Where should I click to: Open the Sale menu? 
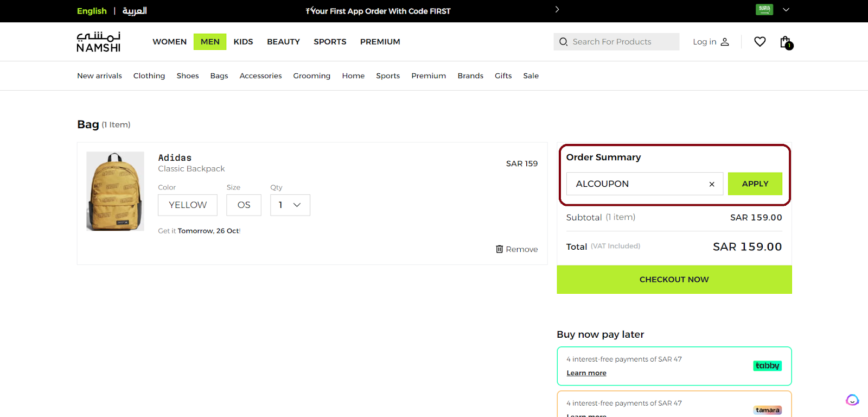coord(531,76)
